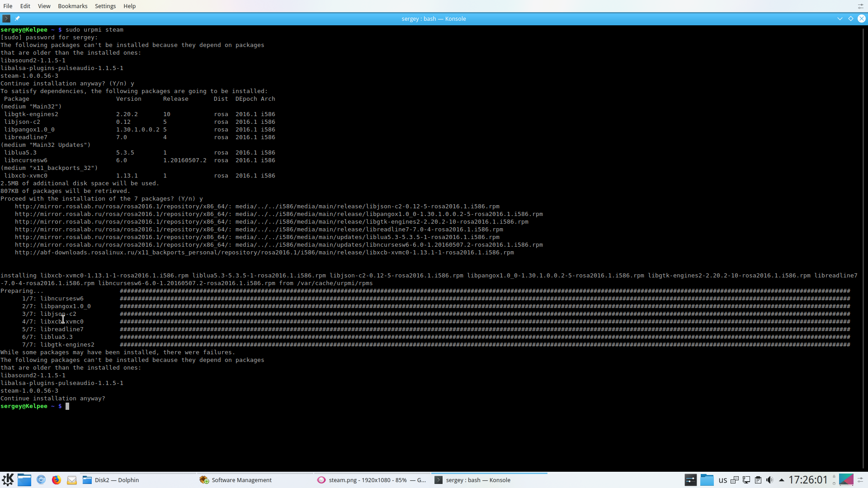Image resolution: width=868 pixels, height=488 pixels.
Task: Click the digital clock in panel
Action: [808, 480]
